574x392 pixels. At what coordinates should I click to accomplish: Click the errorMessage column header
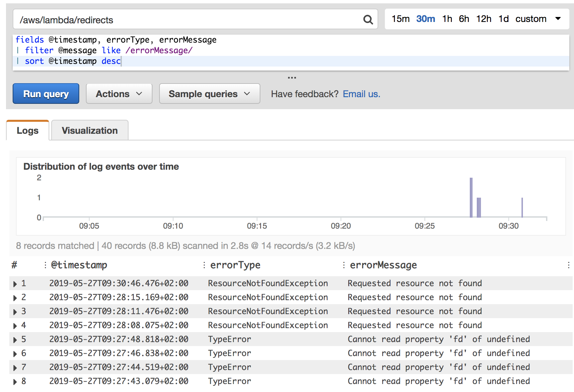pyautogui.click(x=383, y=265)
